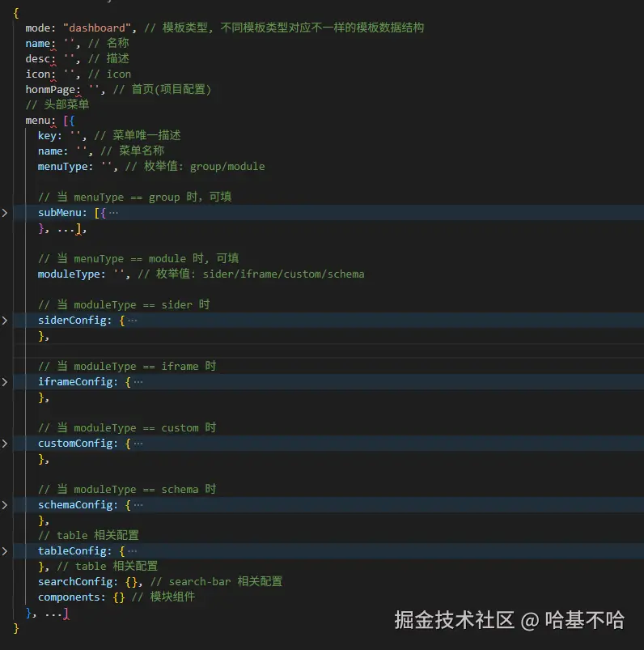The width and height of the screenshot is (644, 650).
Task: Click the honmPage property line
Action: [x=118, y=90]
